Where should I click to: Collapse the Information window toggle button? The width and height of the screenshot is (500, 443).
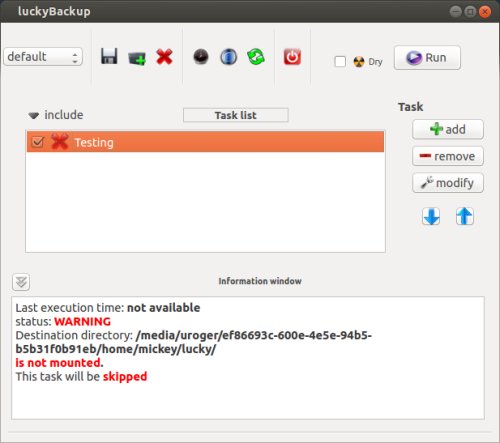(21, 282)
